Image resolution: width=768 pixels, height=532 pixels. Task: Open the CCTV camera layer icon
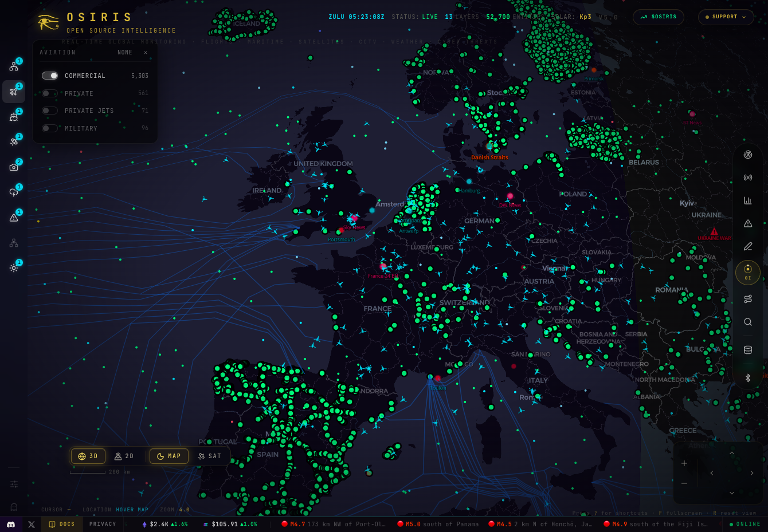tap(14, 167)
